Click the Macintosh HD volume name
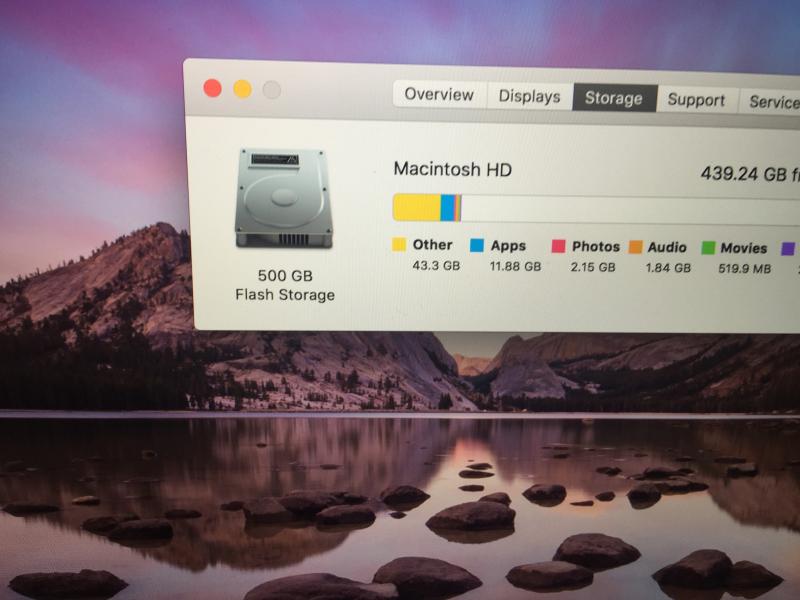 click(x=453, y=169)
